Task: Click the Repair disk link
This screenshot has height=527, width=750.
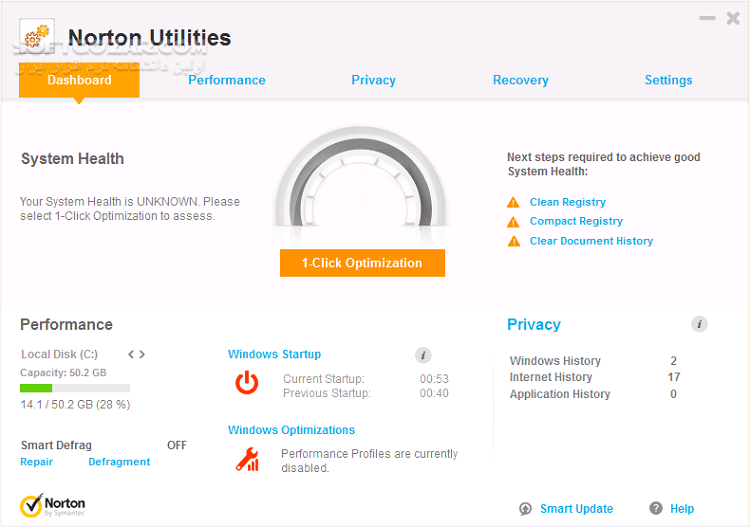Action: (36, 462)
